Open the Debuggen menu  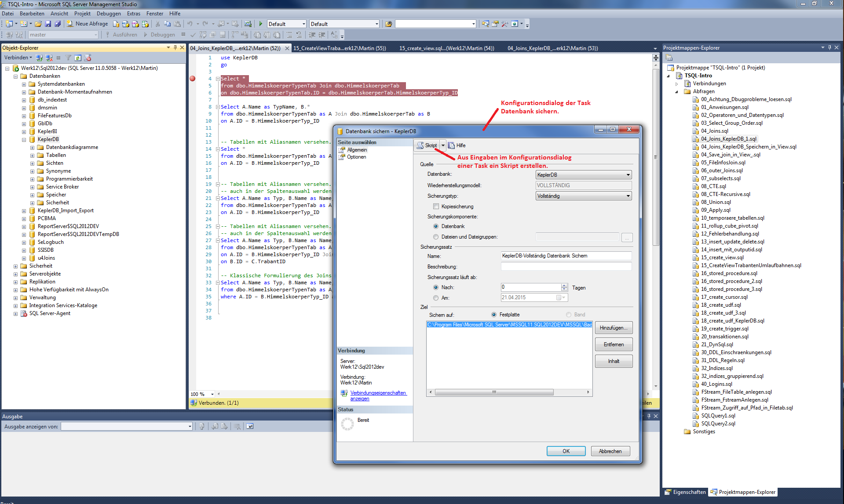(x=109, y=14)
